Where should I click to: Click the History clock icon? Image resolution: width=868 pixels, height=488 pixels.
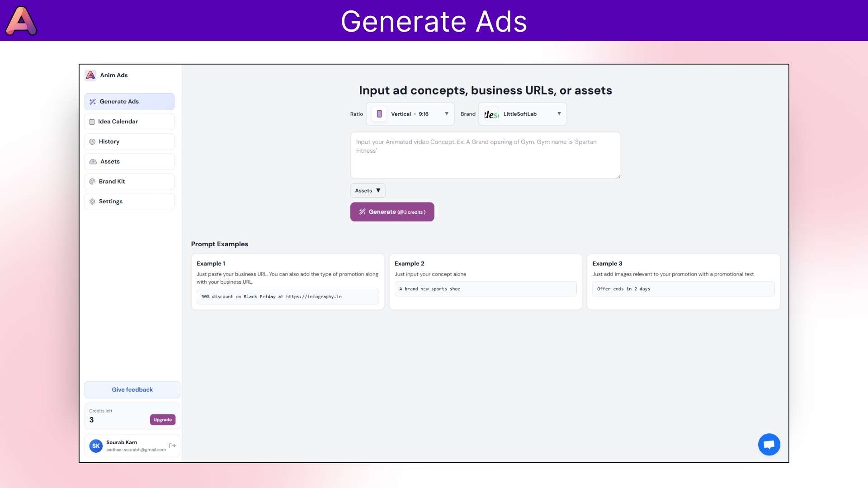(x=92, y=141)
